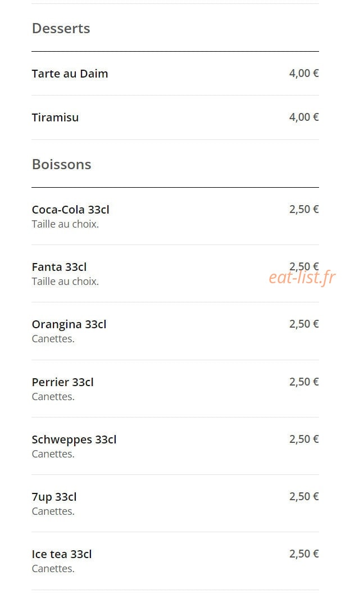Choose the 7up 33cl item

pyautogui.click(x=54, y=497)
